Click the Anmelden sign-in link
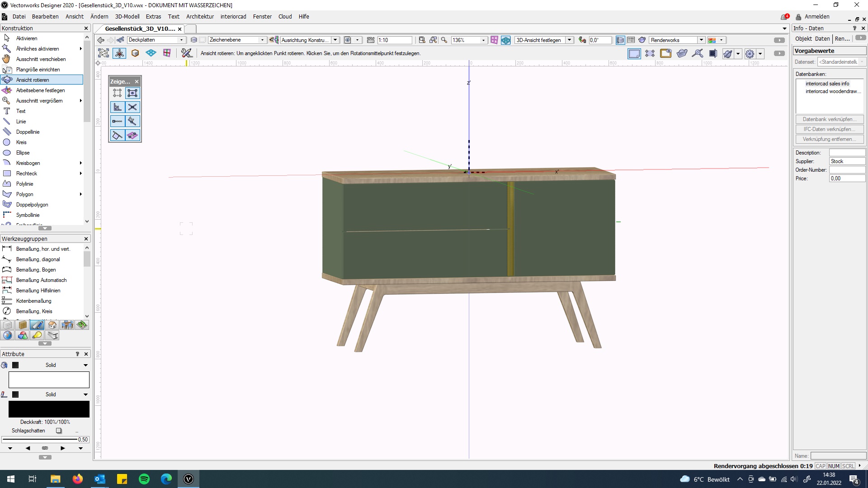 [x=817, y=17]
